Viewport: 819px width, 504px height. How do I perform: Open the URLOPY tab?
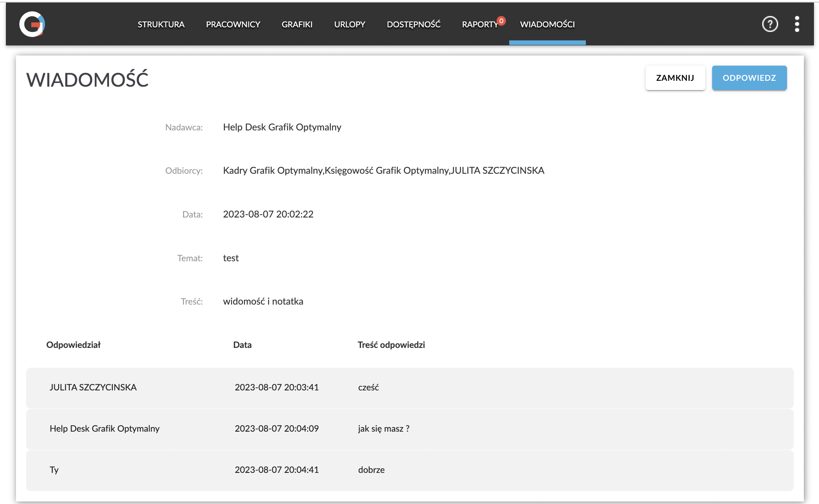[x=349, y=24]
